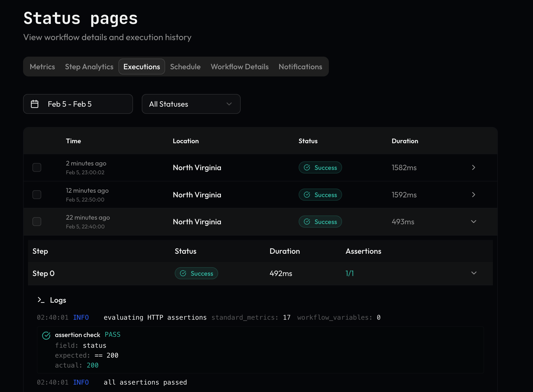Screen dimensions: 533x392
Task: Go to the Notifications tab
Action: [300, 67]
